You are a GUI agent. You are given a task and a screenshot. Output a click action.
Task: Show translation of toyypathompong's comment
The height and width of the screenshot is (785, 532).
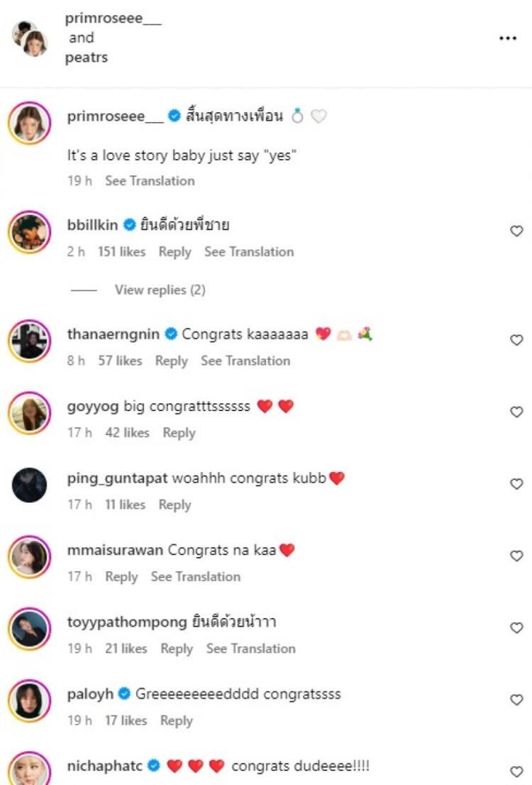tap(250, 649)
